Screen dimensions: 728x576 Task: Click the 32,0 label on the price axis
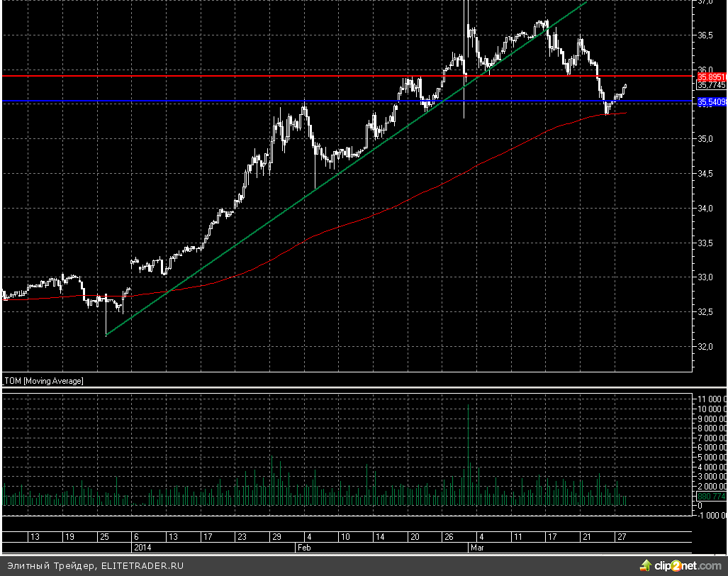point(705,347)
